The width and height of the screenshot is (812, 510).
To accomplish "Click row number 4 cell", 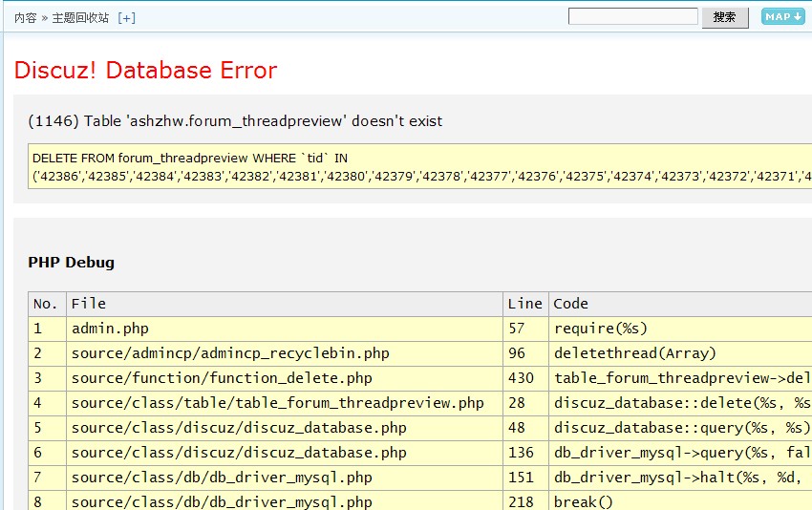I will [x=47, y=403].
